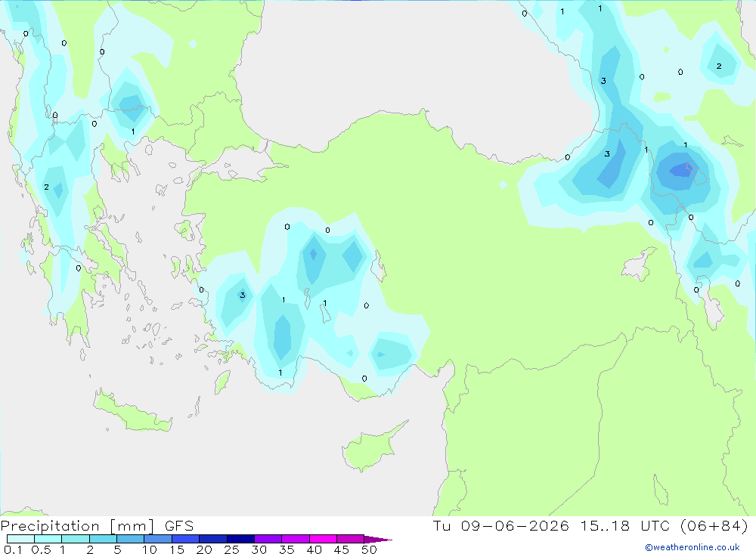Click the "Precipitation" title word
The height and width of the screenshot is (554, 756).
pos(50,526)
